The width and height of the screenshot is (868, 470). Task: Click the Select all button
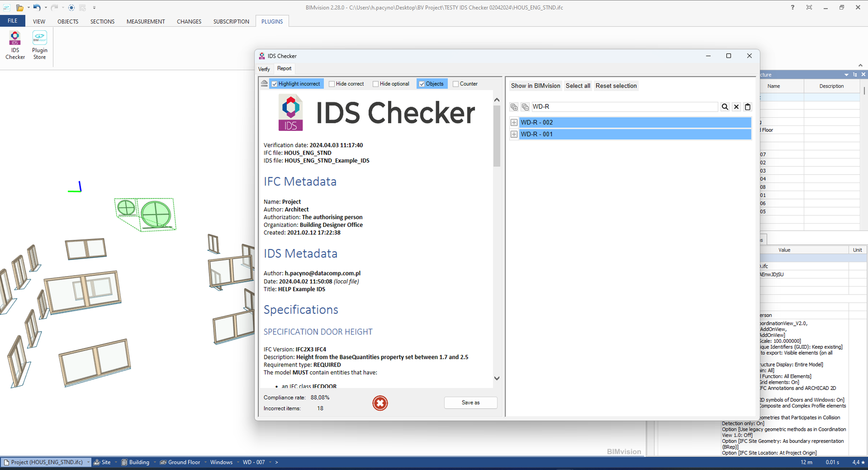click(x=578, y=86)
